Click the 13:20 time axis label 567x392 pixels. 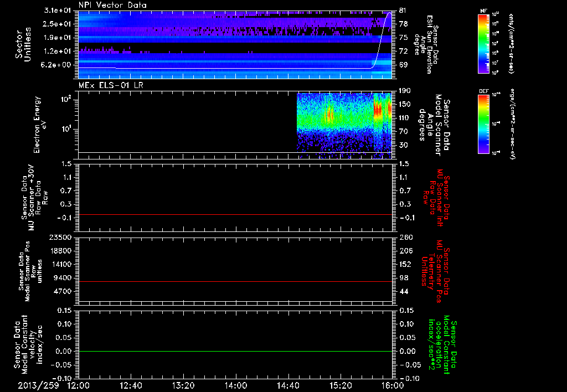coord(183,385)
